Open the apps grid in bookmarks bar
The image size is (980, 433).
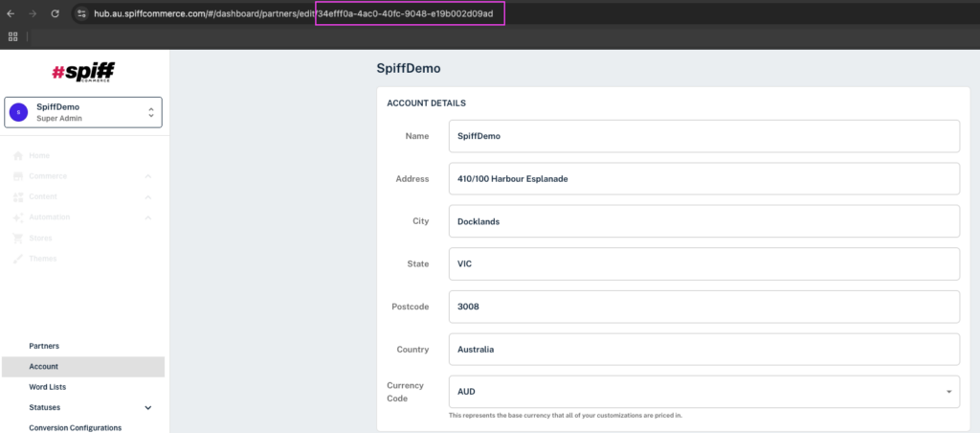click(12, 36)
